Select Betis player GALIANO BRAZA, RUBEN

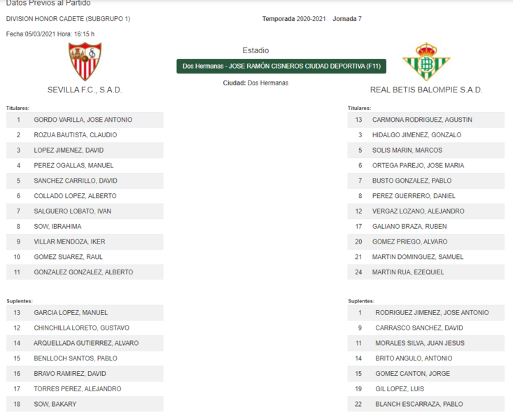pos(426,227)
